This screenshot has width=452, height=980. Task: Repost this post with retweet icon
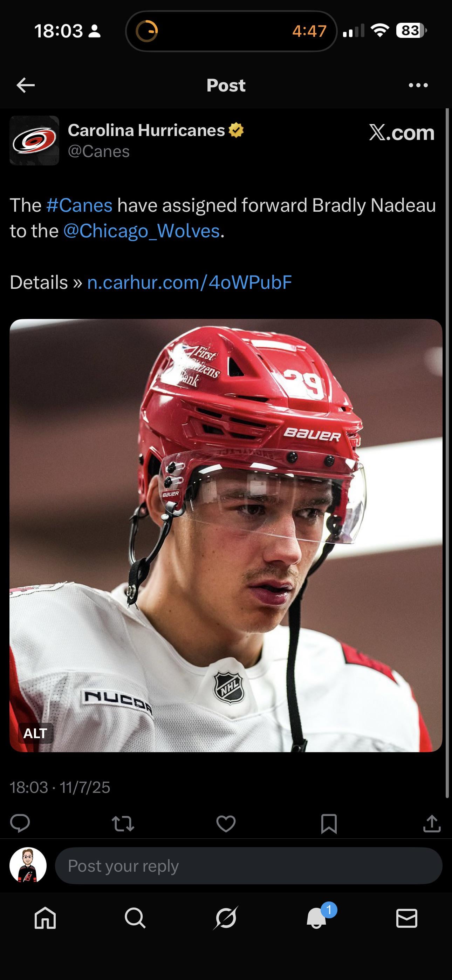click(x=123, y=824)
